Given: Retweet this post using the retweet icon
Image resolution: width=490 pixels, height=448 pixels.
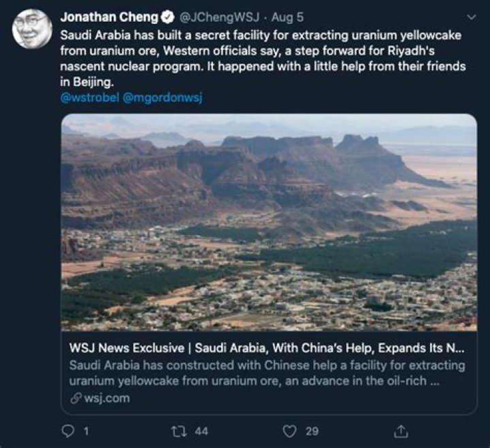Looking at the screenshot, I should [180, 431].
